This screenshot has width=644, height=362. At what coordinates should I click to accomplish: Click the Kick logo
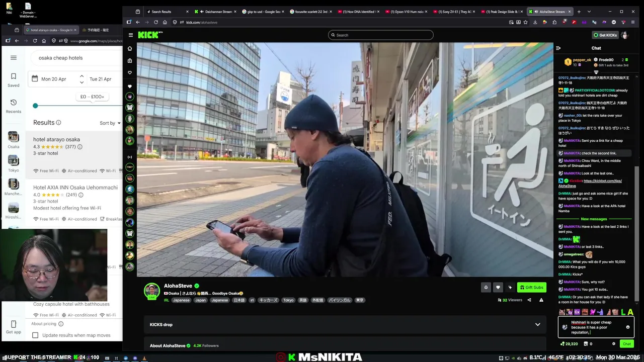coord(150,35)
